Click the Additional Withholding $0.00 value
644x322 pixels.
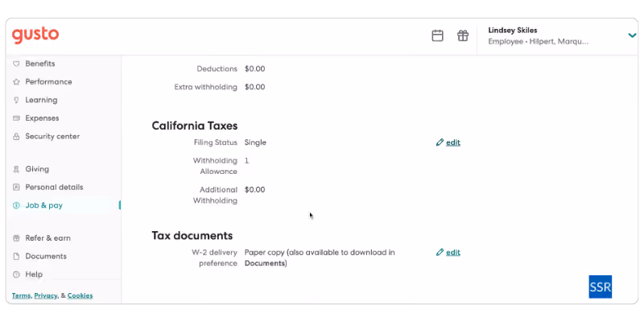(x=254, y=190)
